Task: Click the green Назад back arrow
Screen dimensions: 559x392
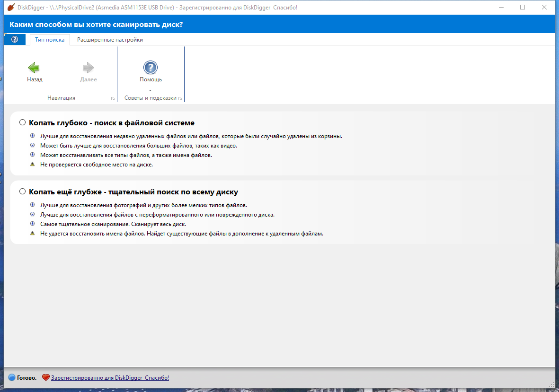Action: [x=34, y=67]
